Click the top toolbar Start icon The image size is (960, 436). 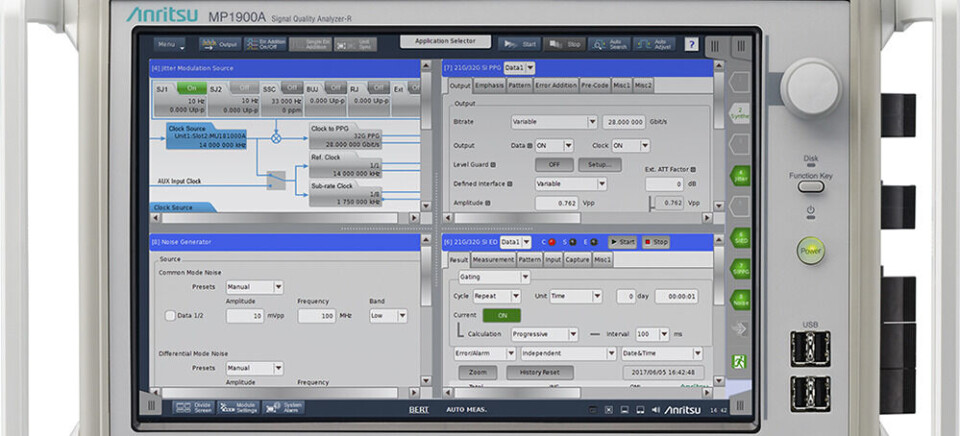pyautogui.click(x=519, y=44)
